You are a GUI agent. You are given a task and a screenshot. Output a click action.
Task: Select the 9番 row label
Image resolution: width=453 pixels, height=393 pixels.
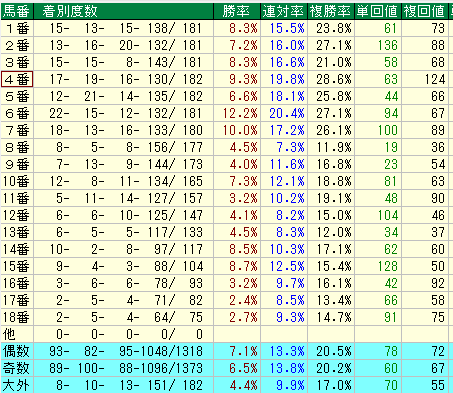pos(17,165)
